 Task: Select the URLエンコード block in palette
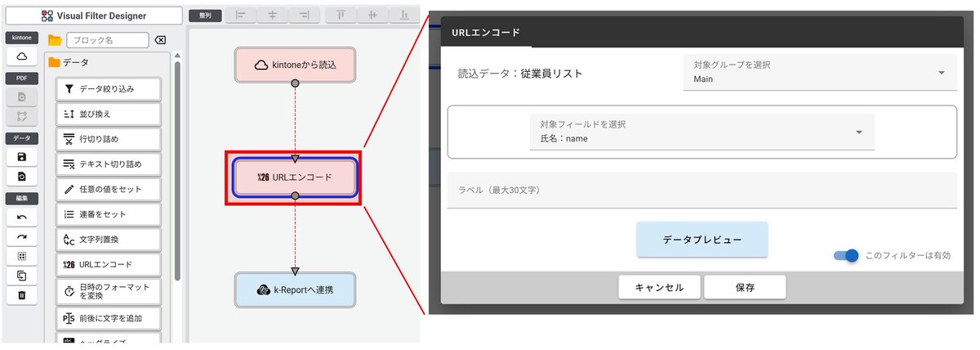coord(108,265)
